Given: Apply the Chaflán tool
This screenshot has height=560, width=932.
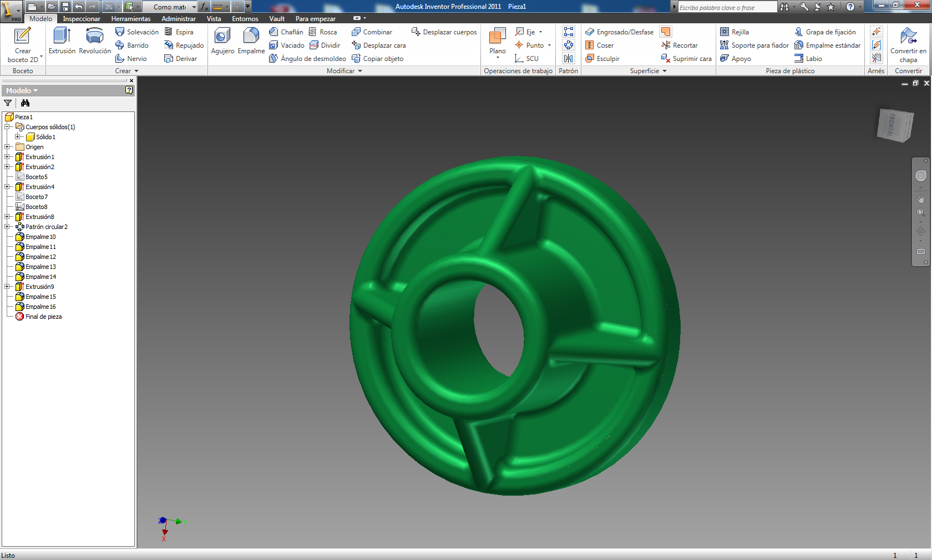Looking at the screenshot, I should [x=286, y=32].
